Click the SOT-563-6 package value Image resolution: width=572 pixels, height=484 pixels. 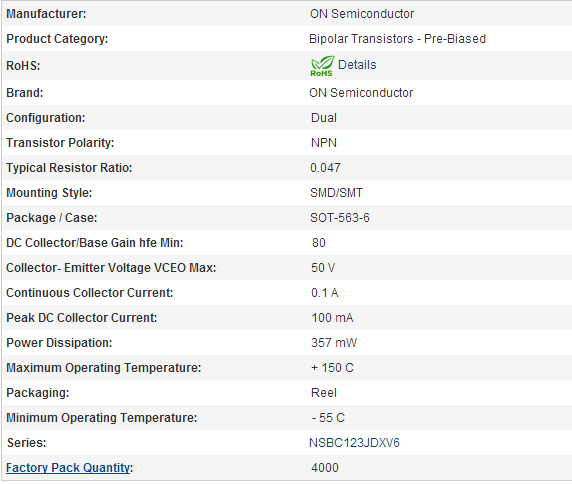click(x=340, y=218)
